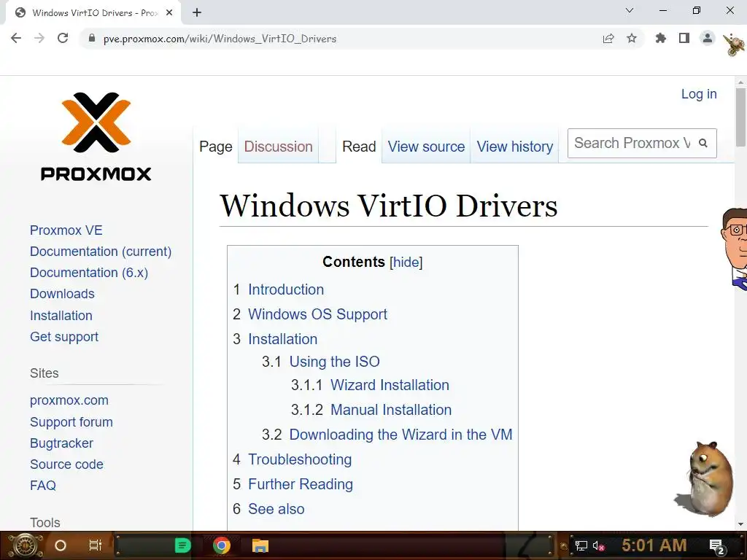
Task: Go to Using the ISO subsection
Action: (334, 362)
